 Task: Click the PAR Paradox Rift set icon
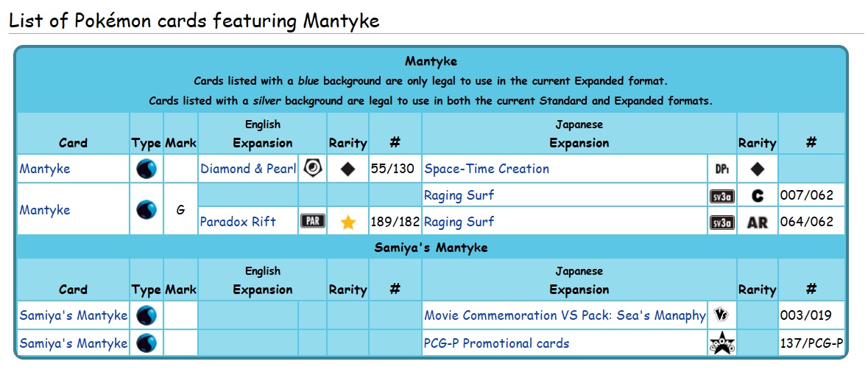click(x=312, y=222)
